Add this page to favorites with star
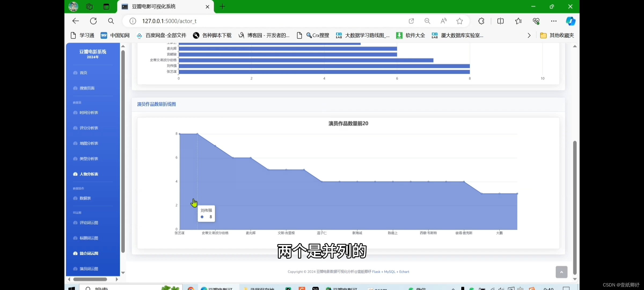The height and width of the screenshot is (290, 644). 460,21
